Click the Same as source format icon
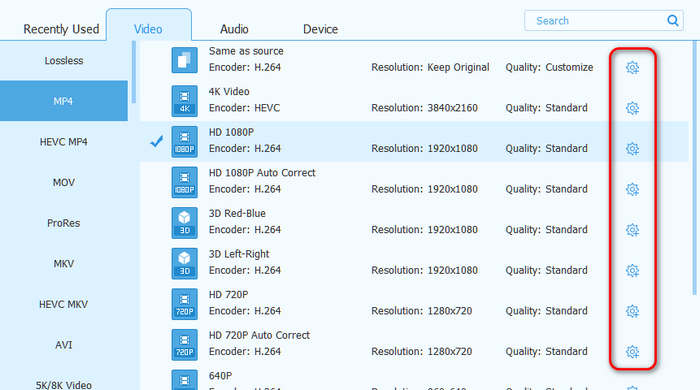 [184, 60]
